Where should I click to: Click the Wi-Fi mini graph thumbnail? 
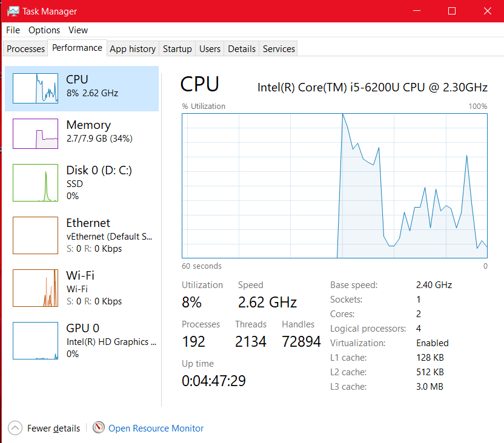click(35, 288)
